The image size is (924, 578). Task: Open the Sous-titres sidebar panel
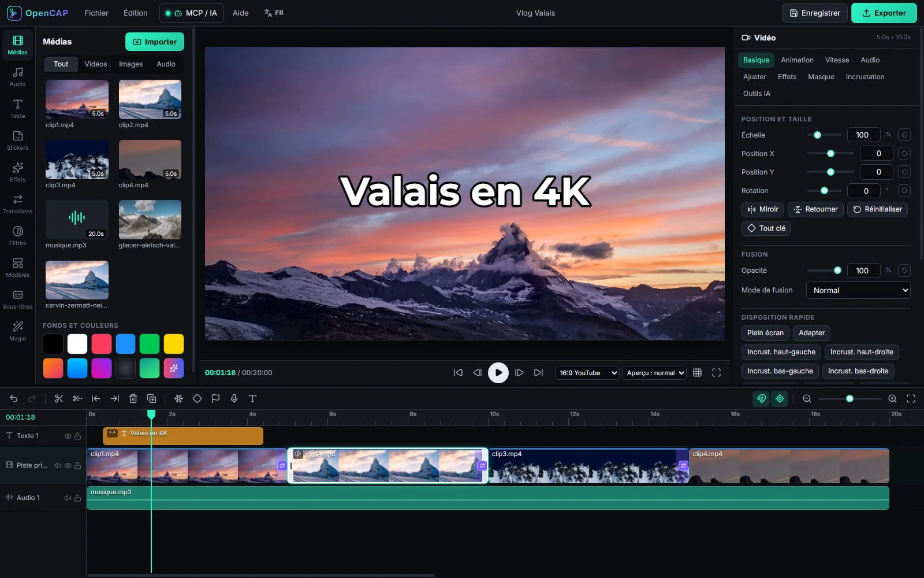[18, 299]
